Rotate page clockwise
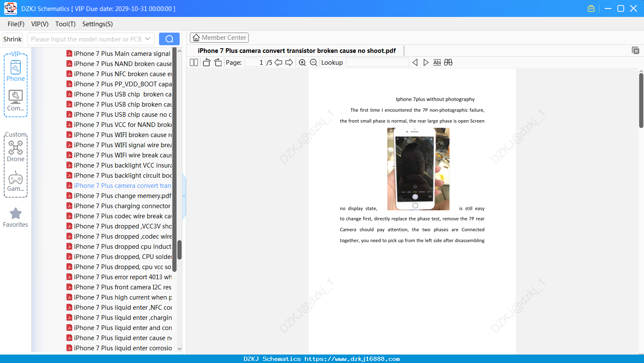Screen dimensions: 644x363 pos(218,63)
